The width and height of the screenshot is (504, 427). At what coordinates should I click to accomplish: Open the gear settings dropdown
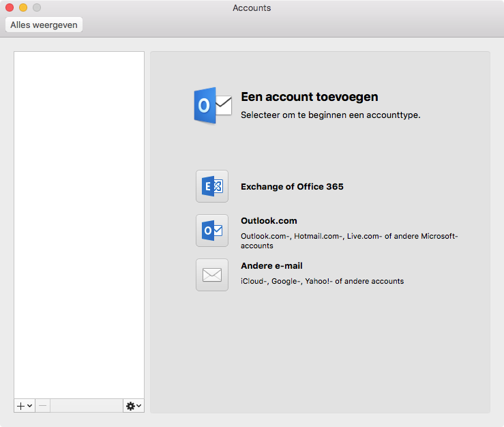134,406
